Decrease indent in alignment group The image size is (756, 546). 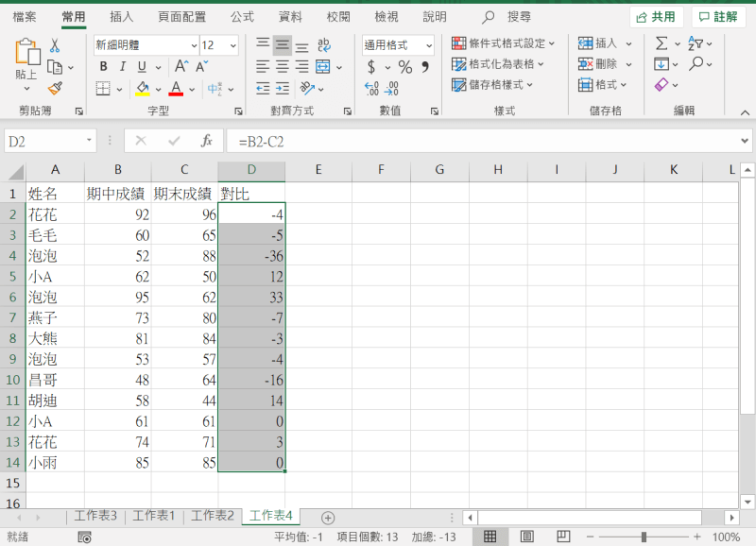point(263,88)
